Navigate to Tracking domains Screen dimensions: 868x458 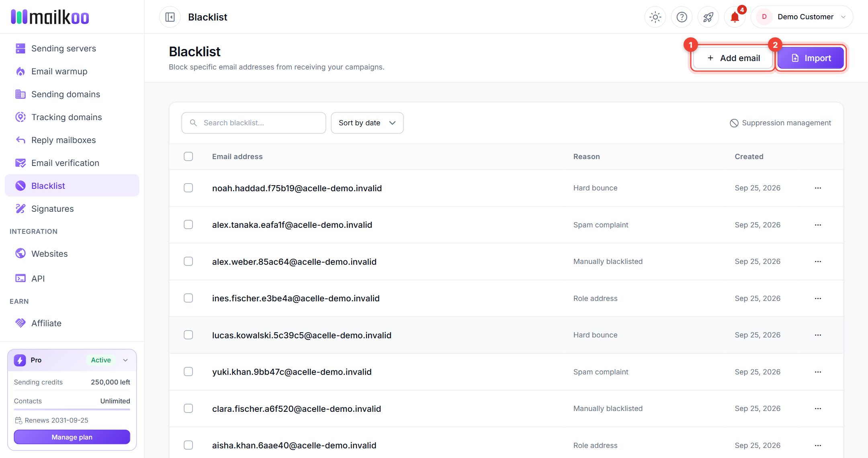coord(72,117)
